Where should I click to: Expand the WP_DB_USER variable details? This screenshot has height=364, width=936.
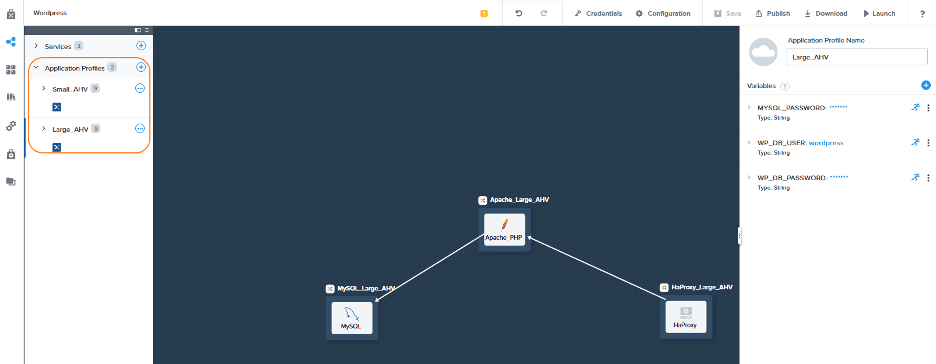750,143
